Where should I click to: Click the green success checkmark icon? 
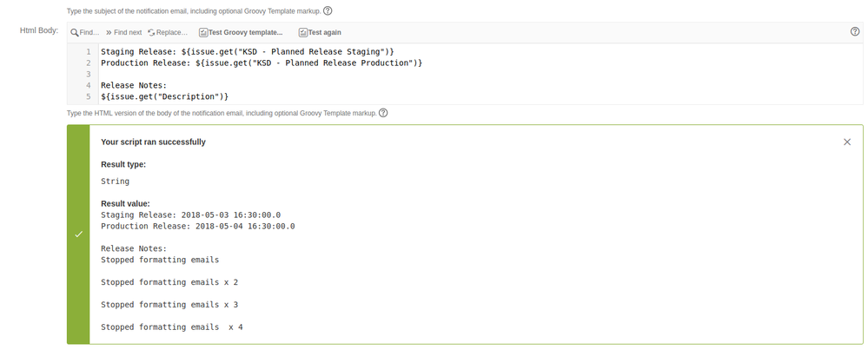point(78,234)
